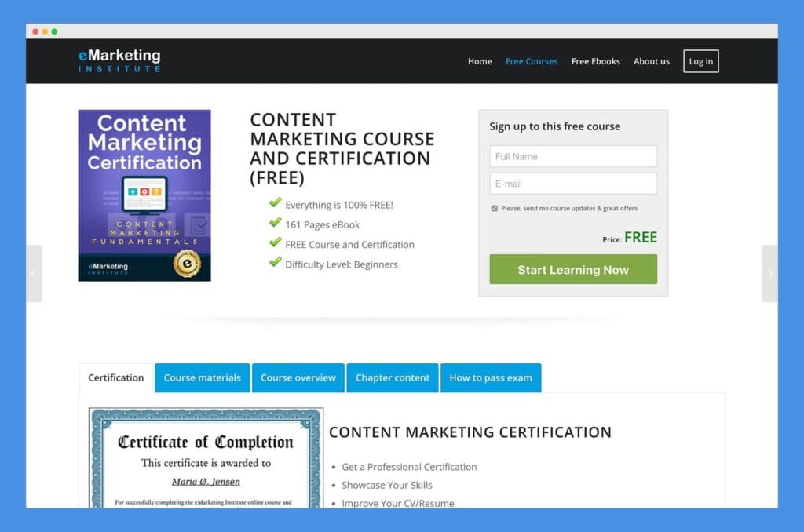Click the Log in button

tap(700, 61)
